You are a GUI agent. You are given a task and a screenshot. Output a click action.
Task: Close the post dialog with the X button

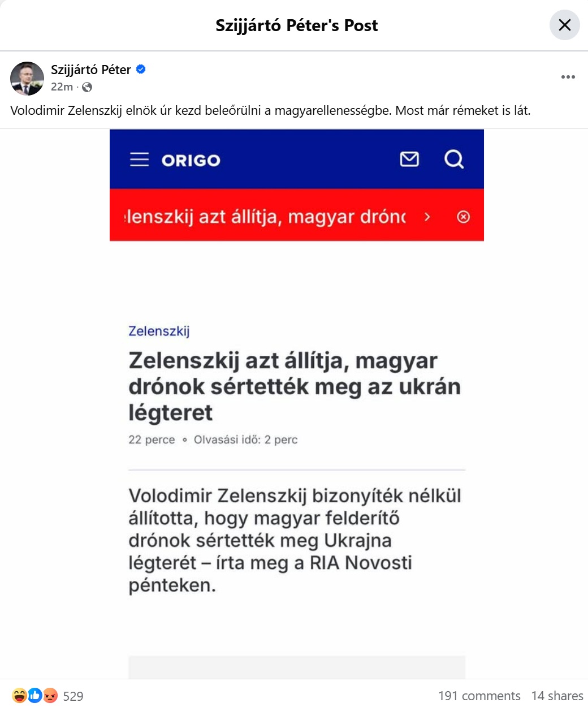click(564, 25)
